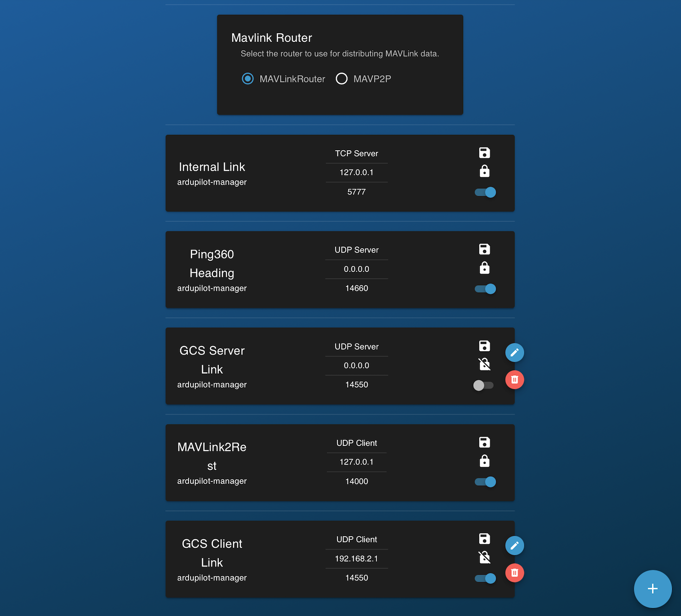Screen dimensions: 681x616
Task: Click the lock icon on Ping360 Heading endpoint
Action: click(x=484, y=268)
